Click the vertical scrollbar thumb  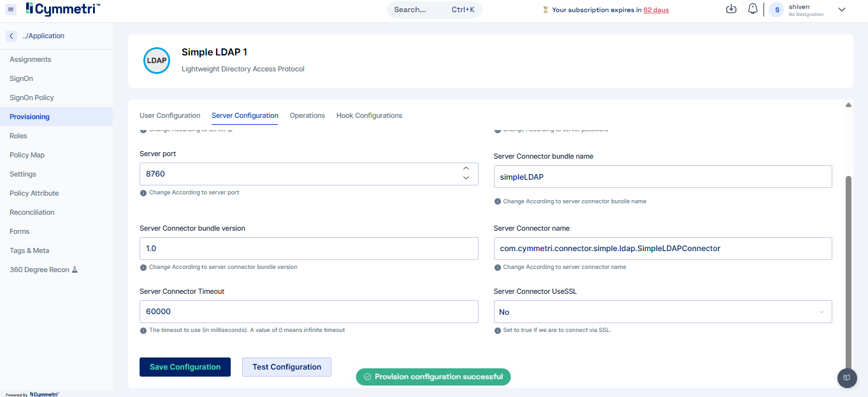click(x=848, y=274)
